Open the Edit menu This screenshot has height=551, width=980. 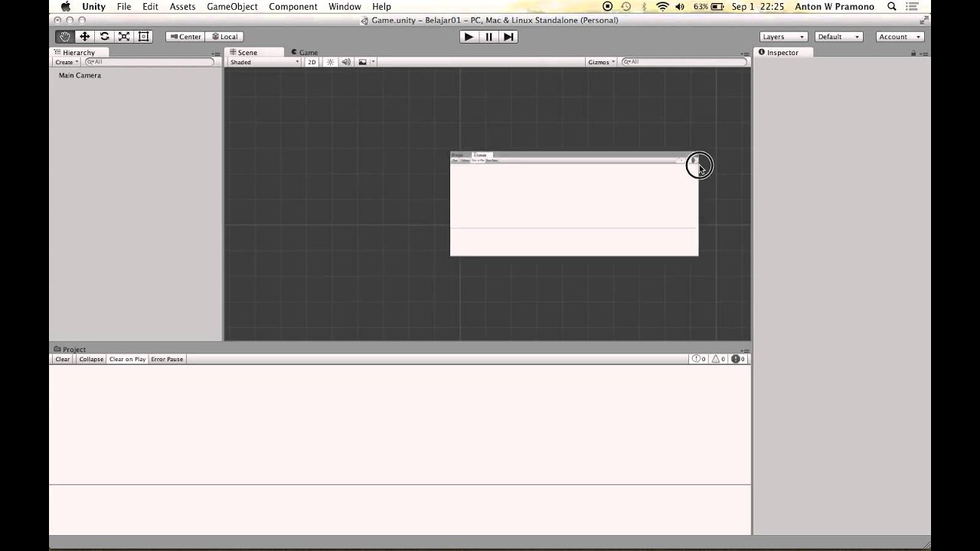(x=150, y=7)
